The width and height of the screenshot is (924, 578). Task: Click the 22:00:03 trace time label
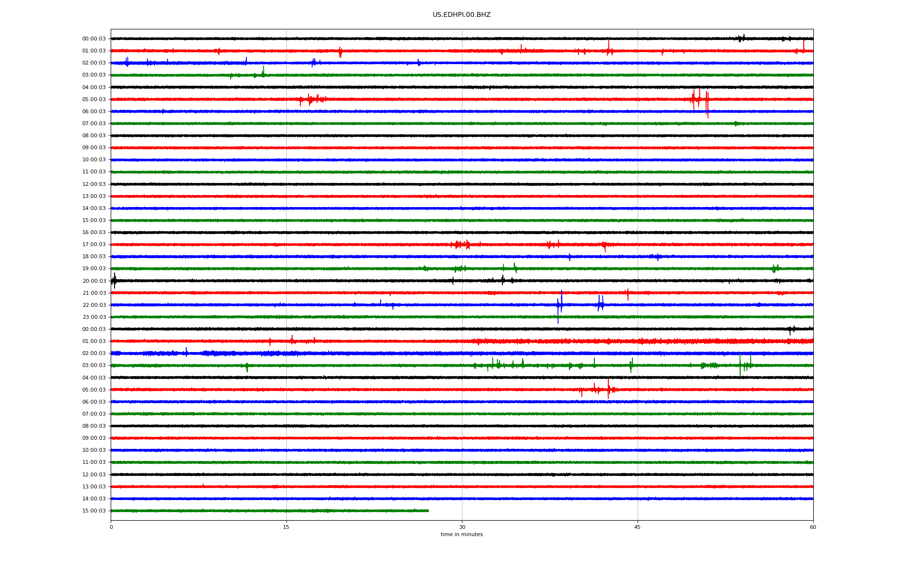[94, 305]
